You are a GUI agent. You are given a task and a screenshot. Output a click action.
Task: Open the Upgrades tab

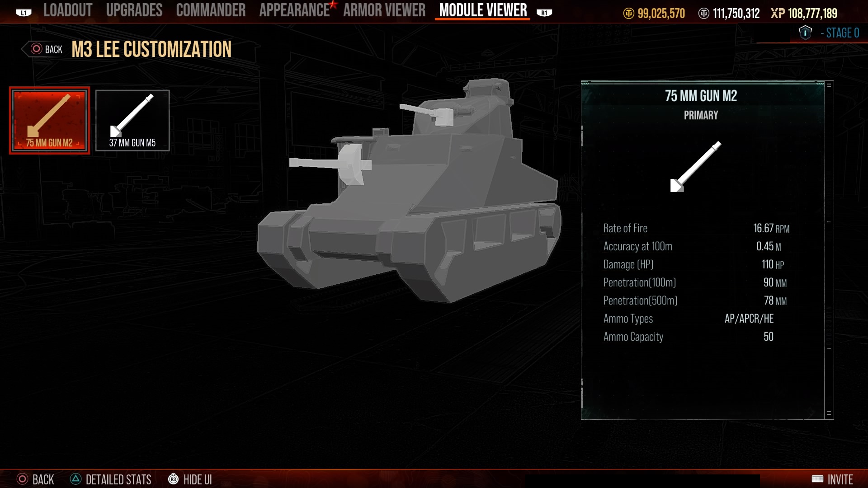click(x=134, y=10)
